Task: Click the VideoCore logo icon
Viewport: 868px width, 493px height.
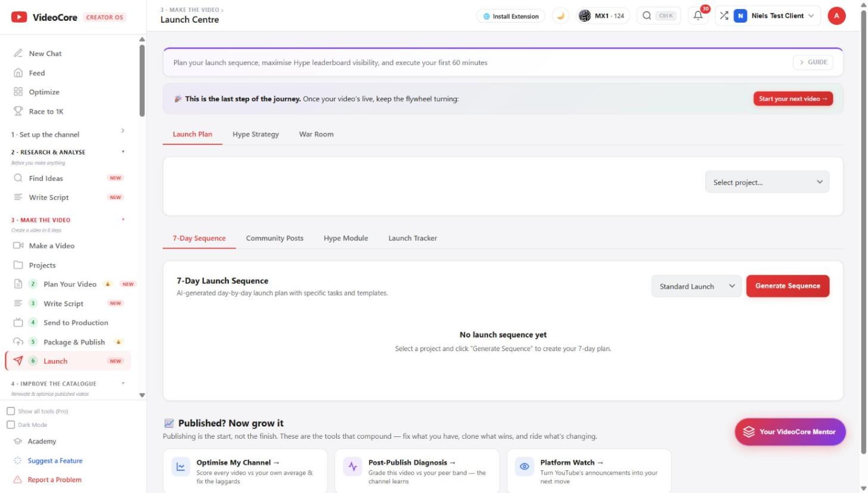Action: tap(19, 17)
